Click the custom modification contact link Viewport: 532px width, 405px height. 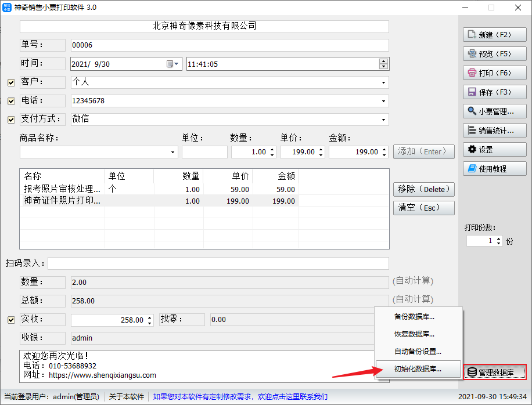(x=240, y=396)
